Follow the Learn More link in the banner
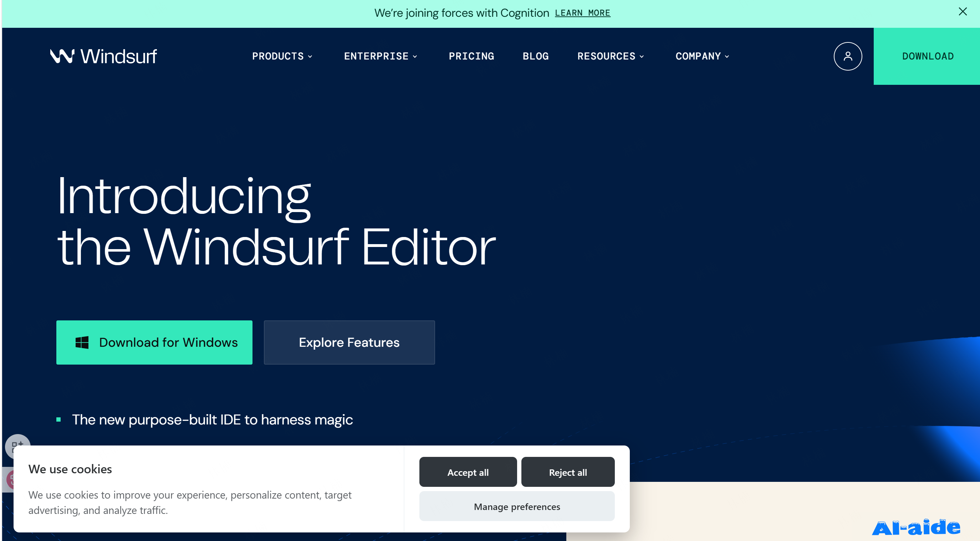Screen dimensions: 980x541 pyautogui.click(x=582, y=13)
